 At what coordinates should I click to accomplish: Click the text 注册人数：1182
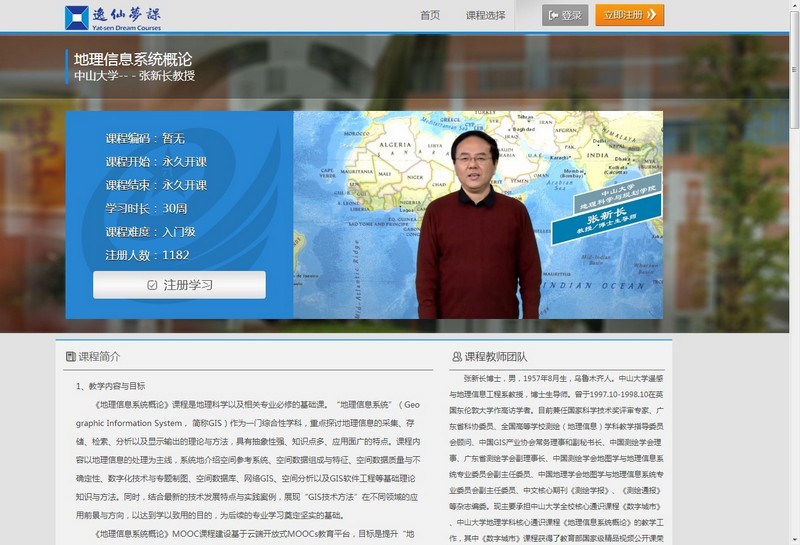(147, 255)
